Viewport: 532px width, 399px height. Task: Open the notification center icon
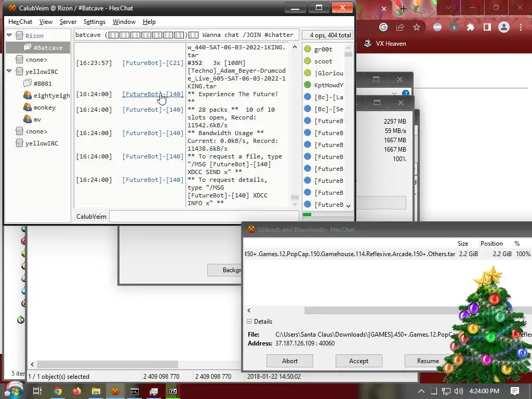tap(515, 391)
